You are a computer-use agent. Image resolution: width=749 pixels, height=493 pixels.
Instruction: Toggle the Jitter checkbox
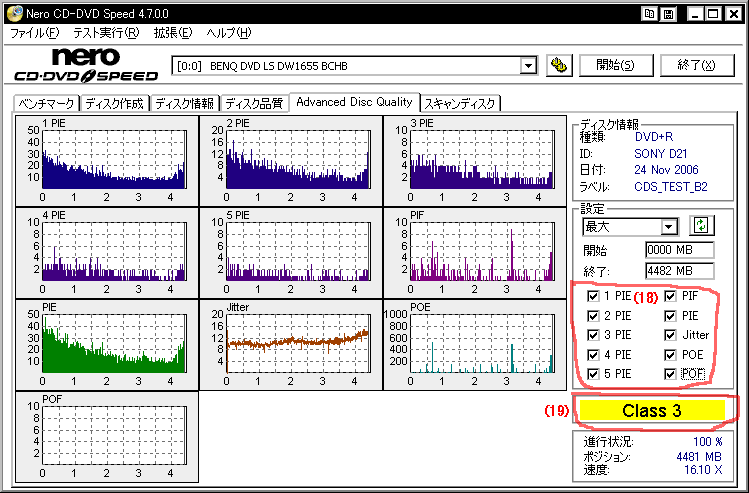[x=671, y=335]
